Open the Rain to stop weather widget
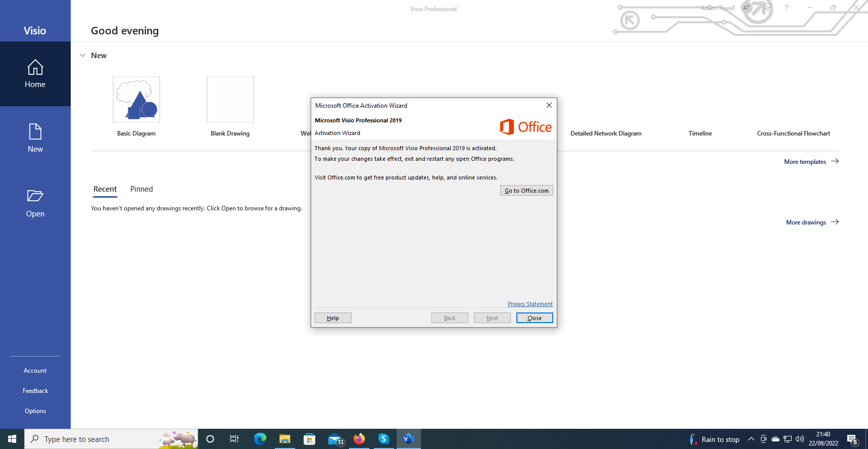This screenshot has height=449, width=868. point(714,439)
